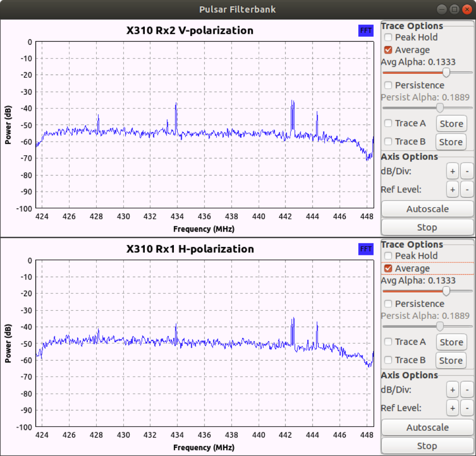The image size is (476, 456).
Task: Stop the H-polarization plot
Action: coord(427,446)
